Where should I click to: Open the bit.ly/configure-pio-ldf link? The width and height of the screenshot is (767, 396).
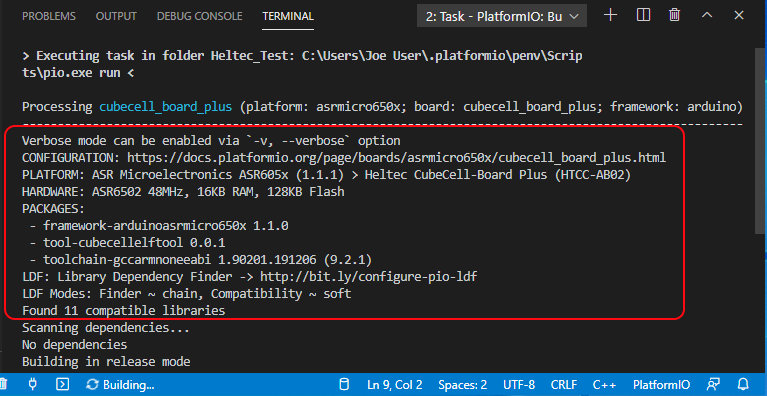(x=368, y=277)
